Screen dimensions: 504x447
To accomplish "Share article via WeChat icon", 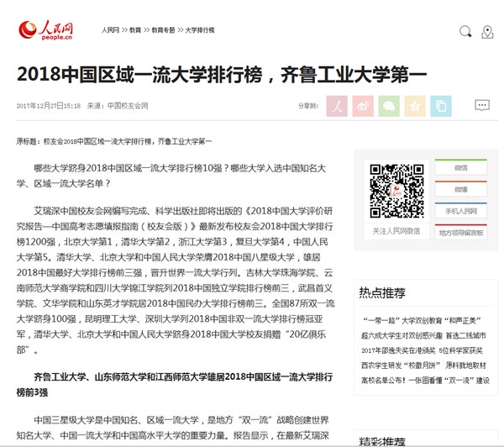I will click(388, 106).
